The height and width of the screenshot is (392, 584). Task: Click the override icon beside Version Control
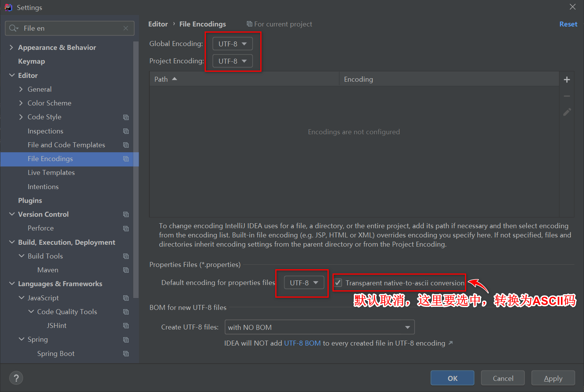pos(126,214)
